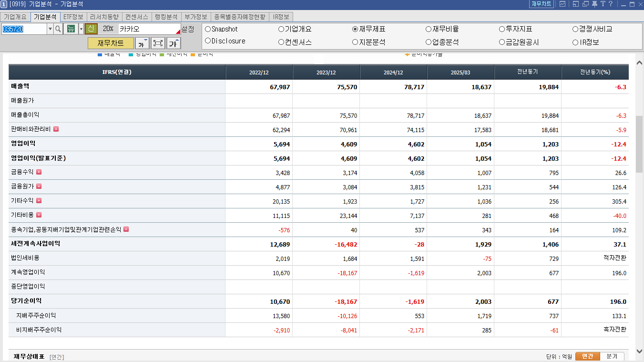Switch to the ETF정보 tab

pos(73,17)
